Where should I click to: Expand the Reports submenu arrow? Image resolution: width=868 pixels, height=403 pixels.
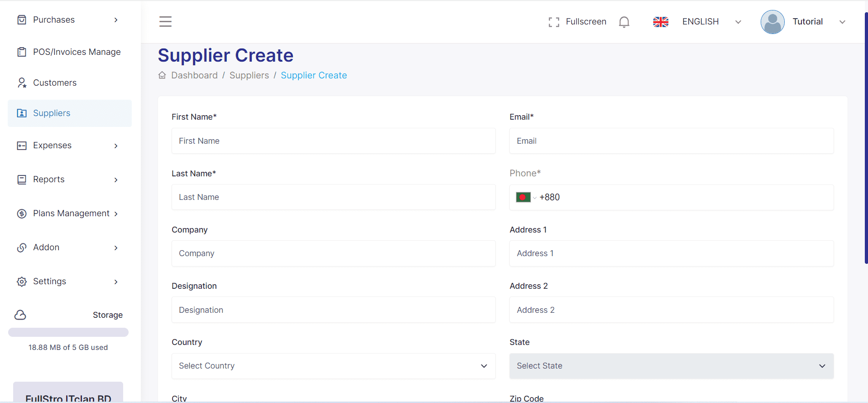click(116, 180)
